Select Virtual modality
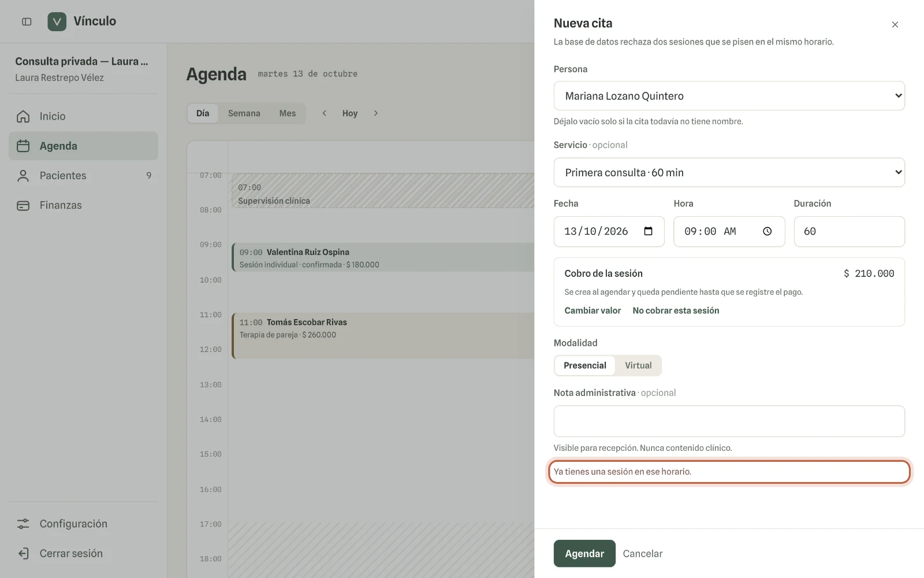Viewport: 924px width, 578px height. (x=638, y=365)
